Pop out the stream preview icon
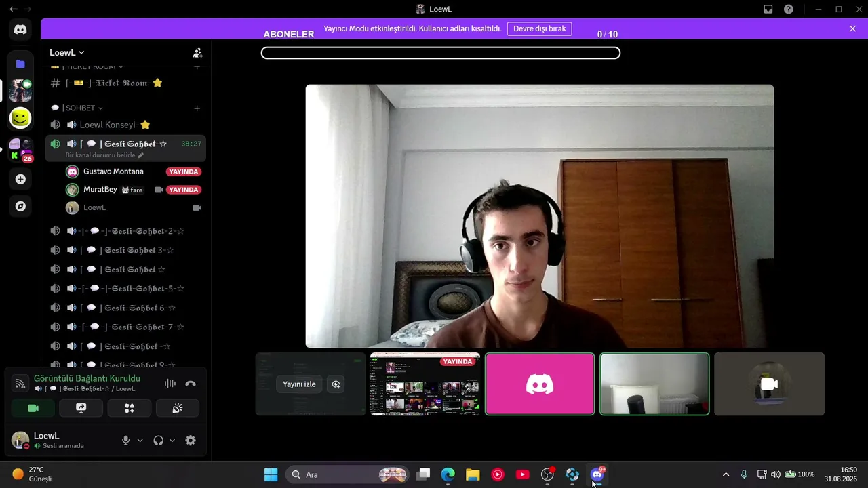The width and height of the screenshot is (868, 488). pyautogui.click(x=336, y=384)
